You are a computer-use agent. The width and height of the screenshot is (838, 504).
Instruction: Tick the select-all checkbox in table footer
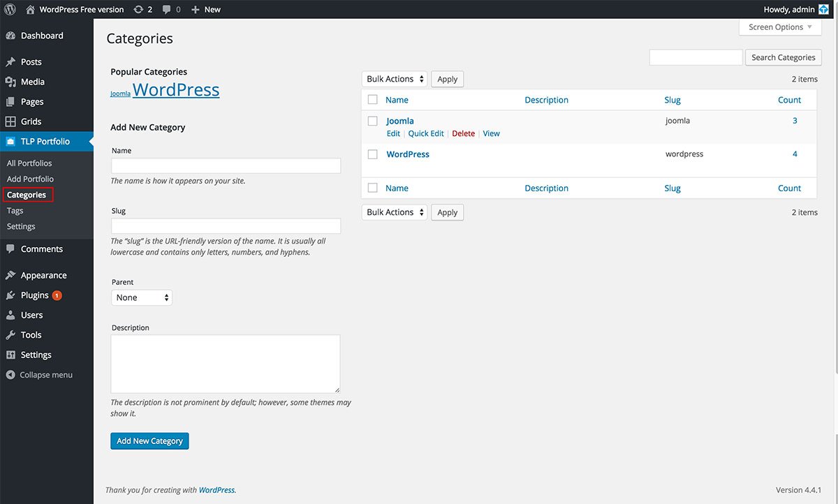pos(373,188)
